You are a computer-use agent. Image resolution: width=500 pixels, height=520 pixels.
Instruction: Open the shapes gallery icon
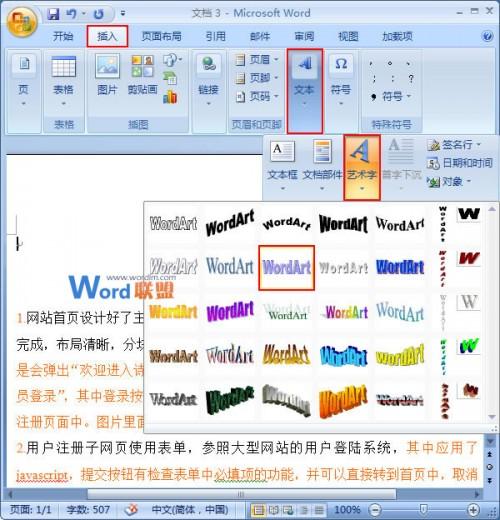pyautogui.click(x=172, y=60)
